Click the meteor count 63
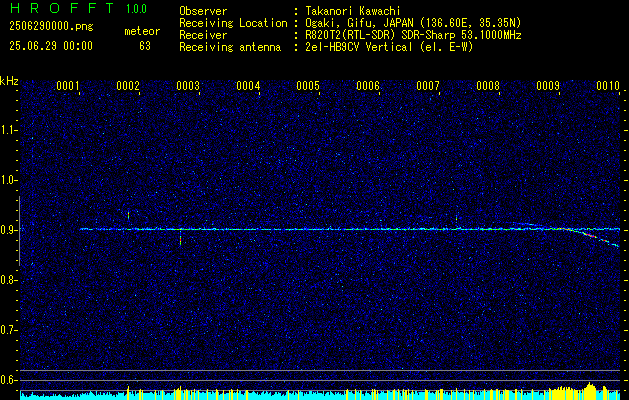Viewport: 629px width, 400px height. (145, 46)
